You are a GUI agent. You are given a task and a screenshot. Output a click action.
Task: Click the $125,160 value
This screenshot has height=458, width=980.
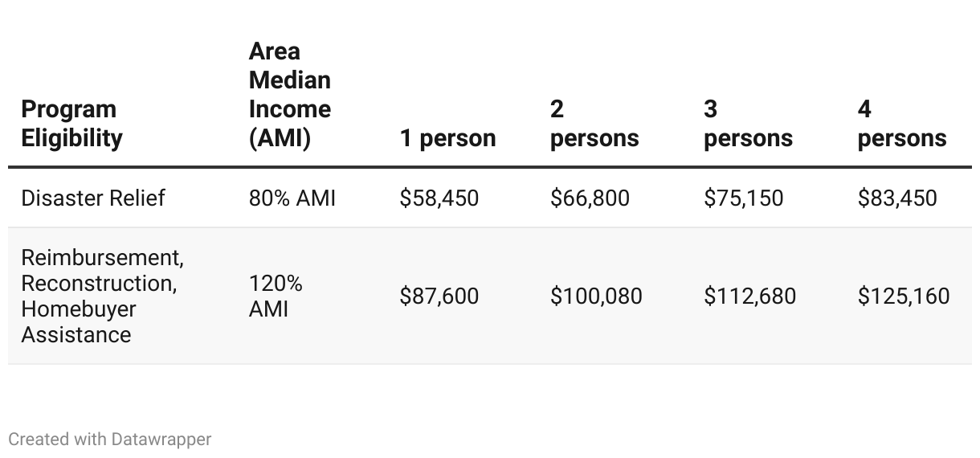[x=903, y=296]
